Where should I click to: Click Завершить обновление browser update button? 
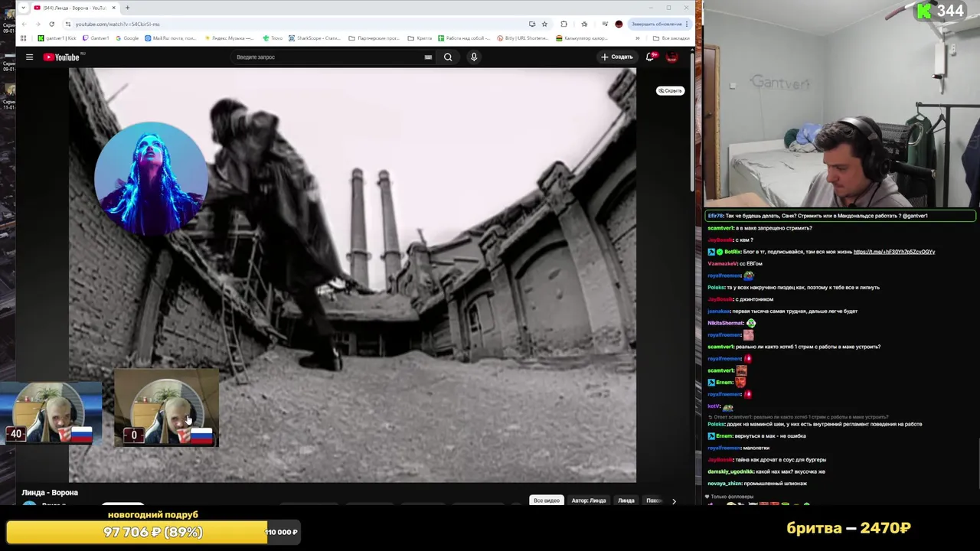[659, 24]
